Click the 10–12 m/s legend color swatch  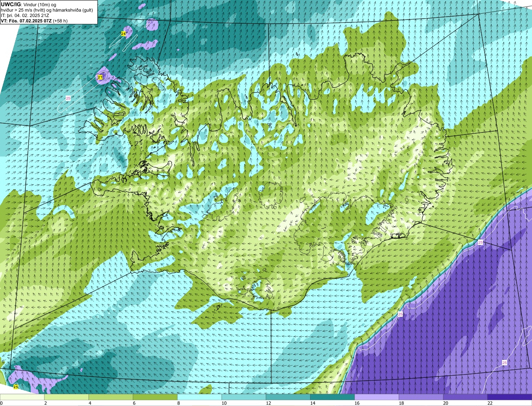[x=244, y=397]
